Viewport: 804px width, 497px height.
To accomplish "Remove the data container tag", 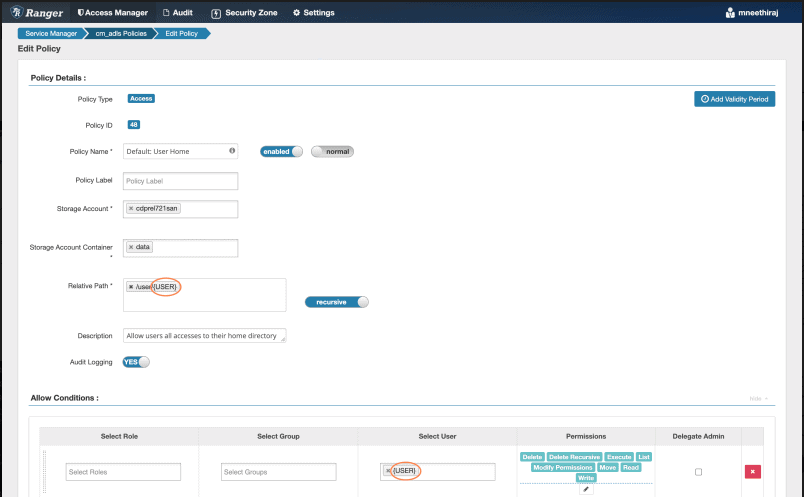I will [x=131, y=247].
